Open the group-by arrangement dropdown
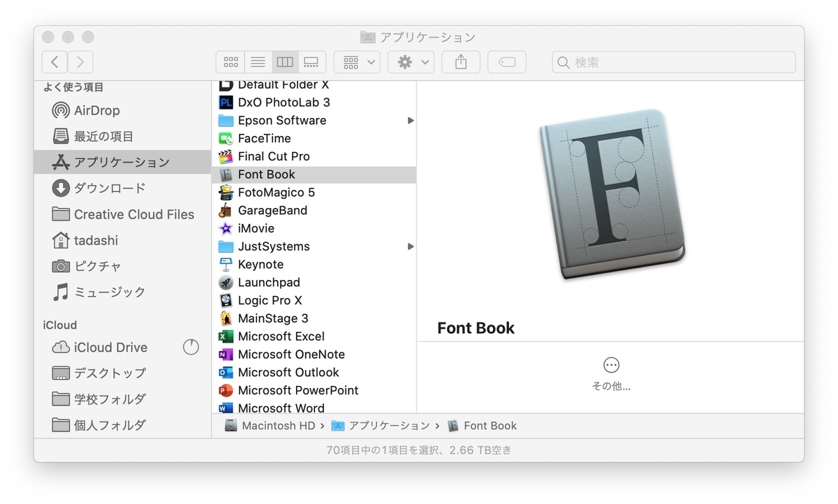The height and width of the screenshot is (504, 838). [x=357, y=62]
